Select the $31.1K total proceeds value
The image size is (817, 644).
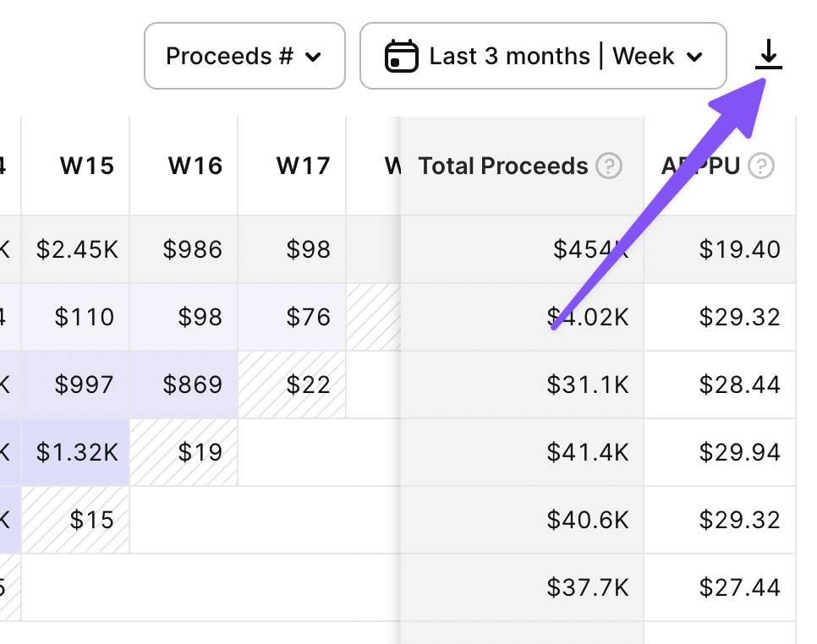[x=587, y=385]
